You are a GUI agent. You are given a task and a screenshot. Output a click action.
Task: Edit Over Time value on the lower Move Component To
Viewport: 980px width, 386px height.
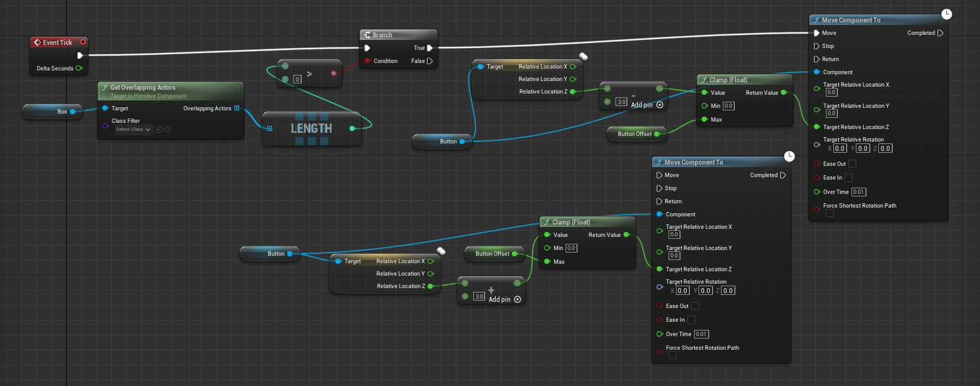pyautogui.click(x=701, y=334)
